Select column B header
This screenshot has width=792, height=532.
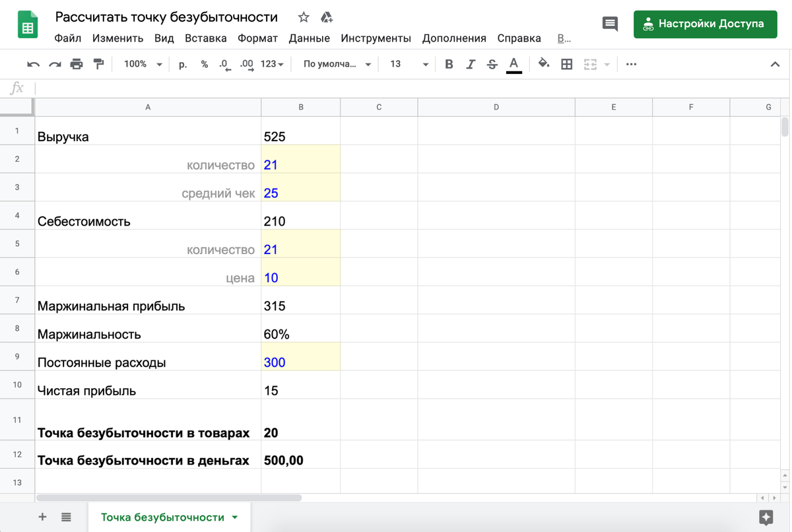(301, 107)
